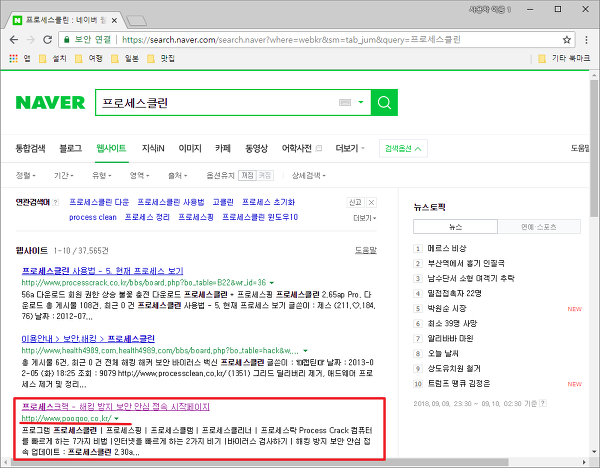Screen dimensions: 600x468
Task: Click the secure connection lock icon
Action: coord(67,39)
